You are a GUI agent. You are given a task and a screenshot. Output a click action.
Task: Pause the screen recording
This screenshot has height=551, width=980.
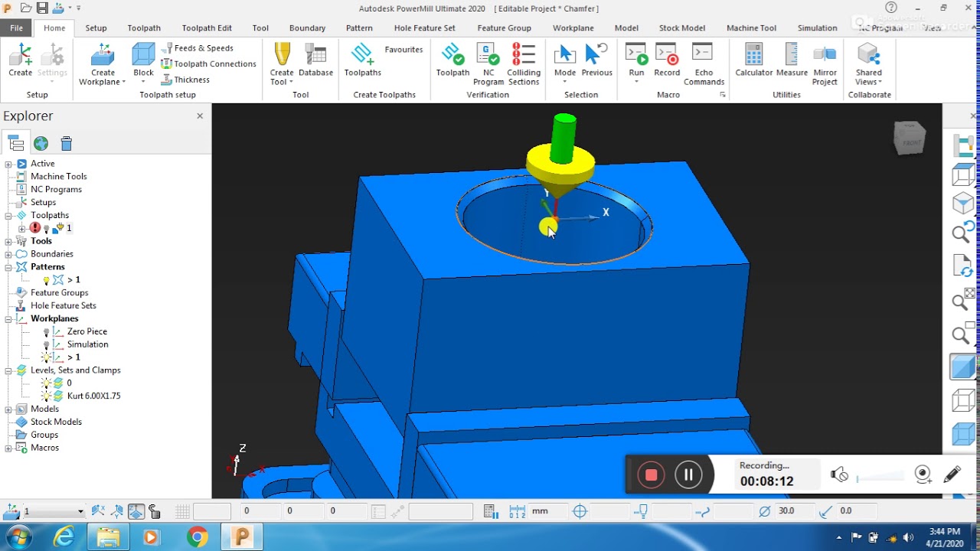(x=688, y=475)
